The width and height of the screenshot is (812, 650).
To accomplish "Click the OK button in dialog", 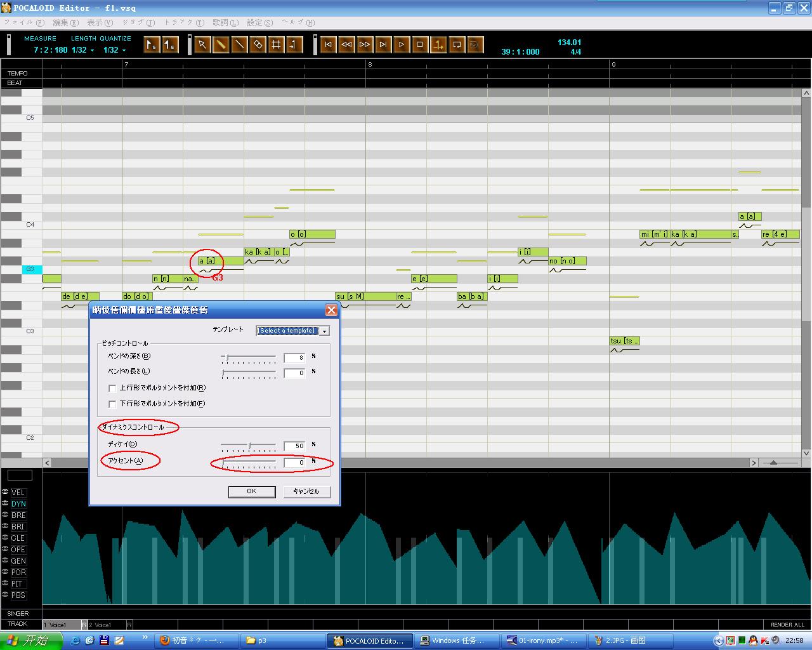I will [x=252, y=491].
